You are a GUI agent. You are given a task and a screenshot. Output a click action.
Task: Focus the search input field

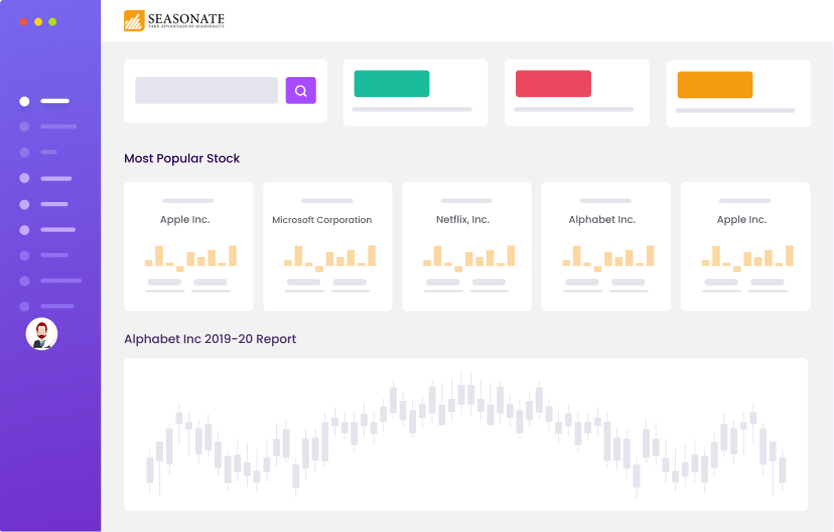pyautogui.click(x=206, y=91)
